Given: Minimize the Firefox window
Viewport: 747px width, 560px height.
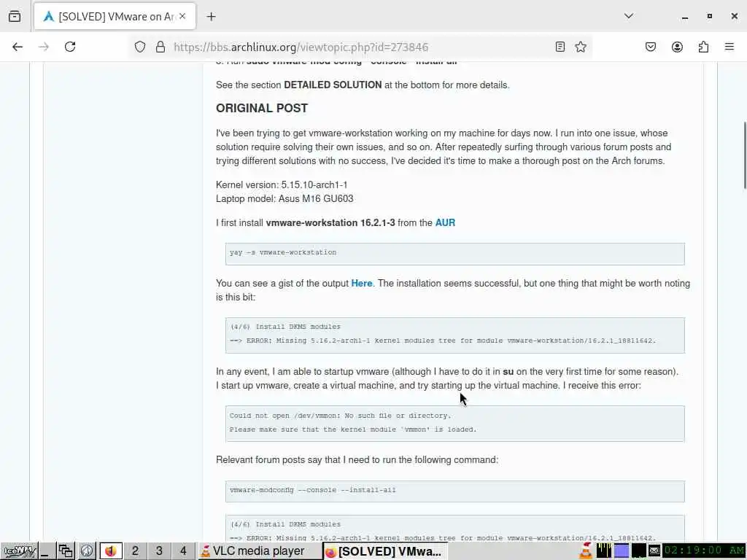Looking at the screenshot, I should pos(684,17).
